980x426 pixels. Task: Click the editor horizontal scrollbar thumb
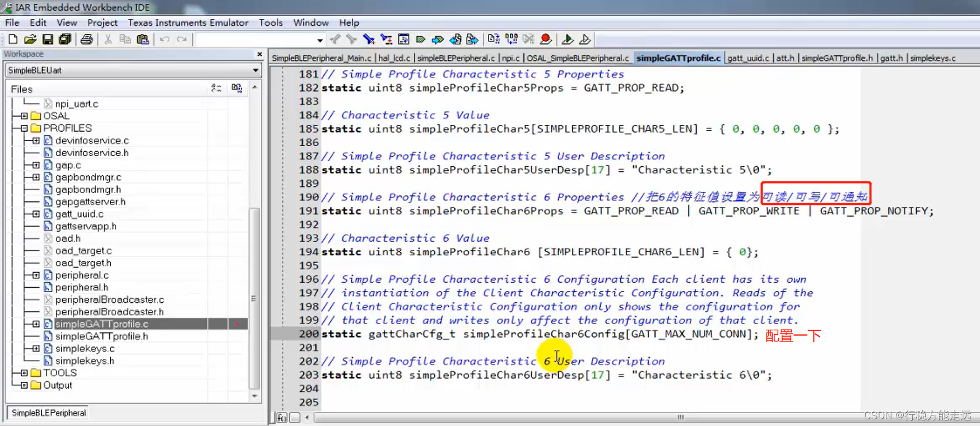[x=680, y=417]
